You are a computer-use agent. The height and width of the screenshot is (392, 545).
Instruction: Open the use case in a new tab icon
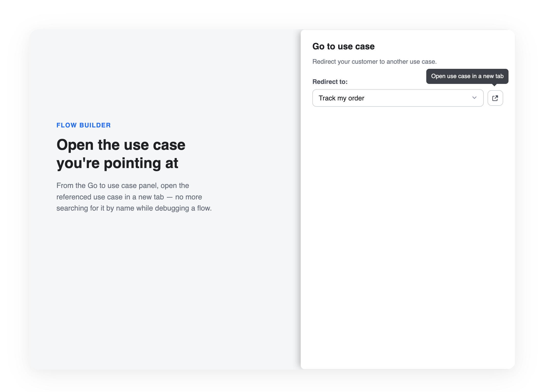(495, 98)
